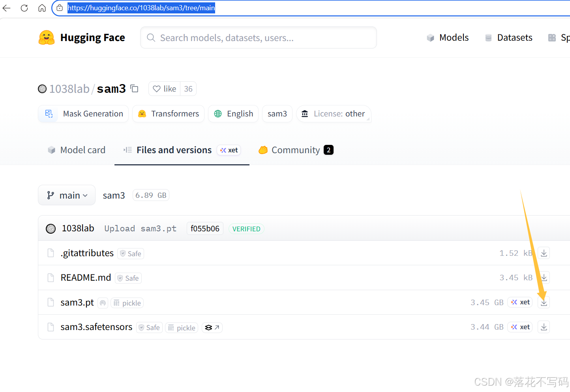Open the Upload sam3.pt commit message
The height and width of the screenshot is (392, 570).
[x=140, y=229]
